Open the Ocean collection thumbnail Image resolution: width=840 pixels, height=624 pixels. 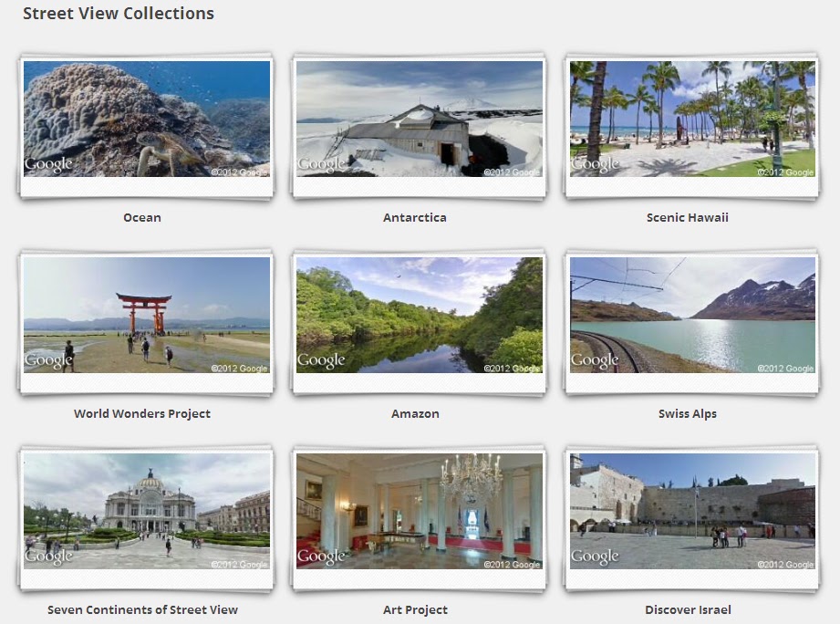point(145,120)
